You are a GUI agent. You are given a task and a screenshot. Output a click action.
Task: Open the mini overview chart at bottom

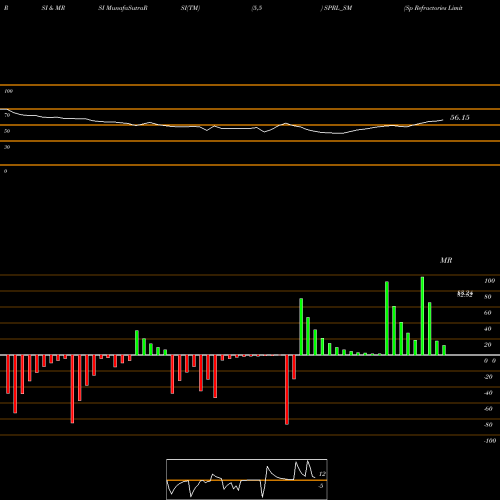[x=247, y=479]
